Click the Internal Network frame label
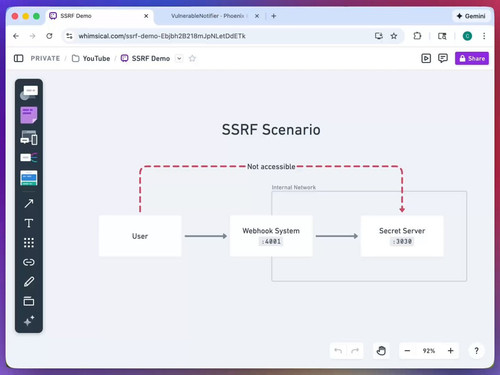 (294, 187)
